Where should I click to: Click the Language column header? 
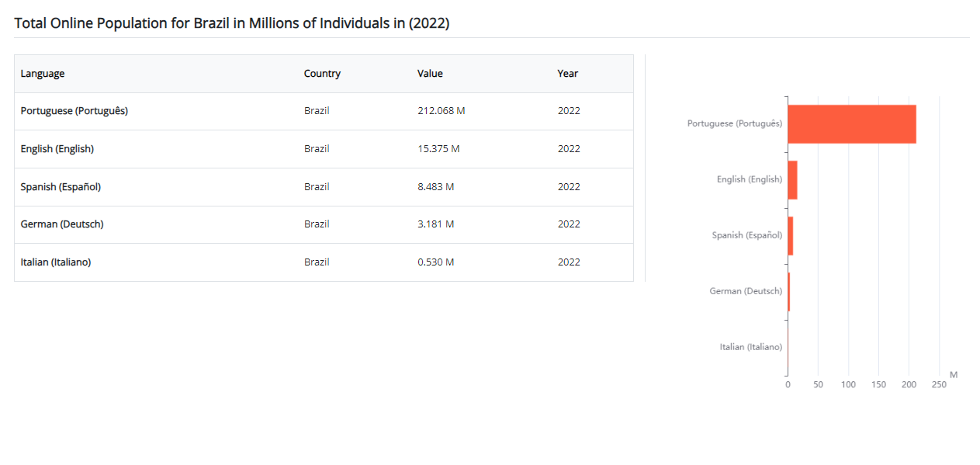pyautogui.click(x=43, y=74)
